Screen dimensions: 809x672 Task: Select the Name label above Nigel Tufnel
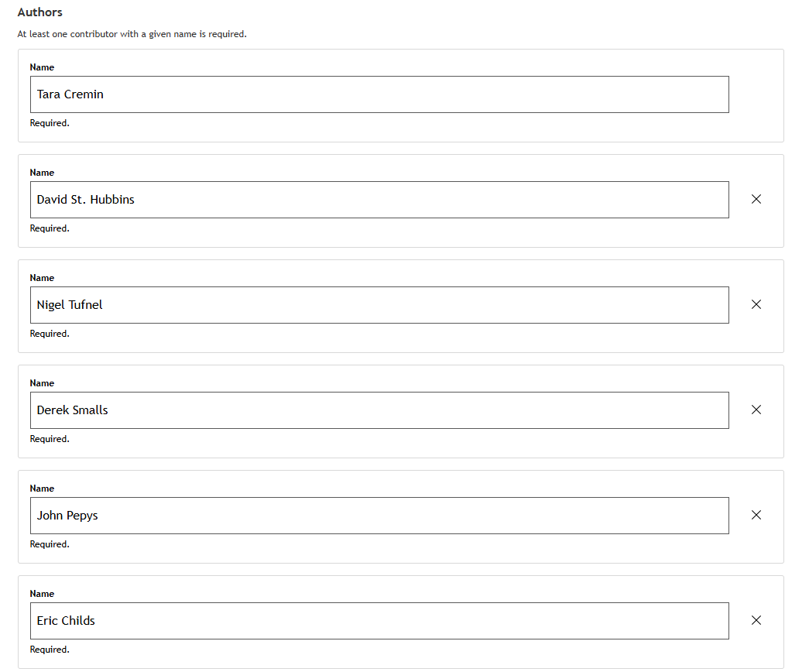(42, 278)
